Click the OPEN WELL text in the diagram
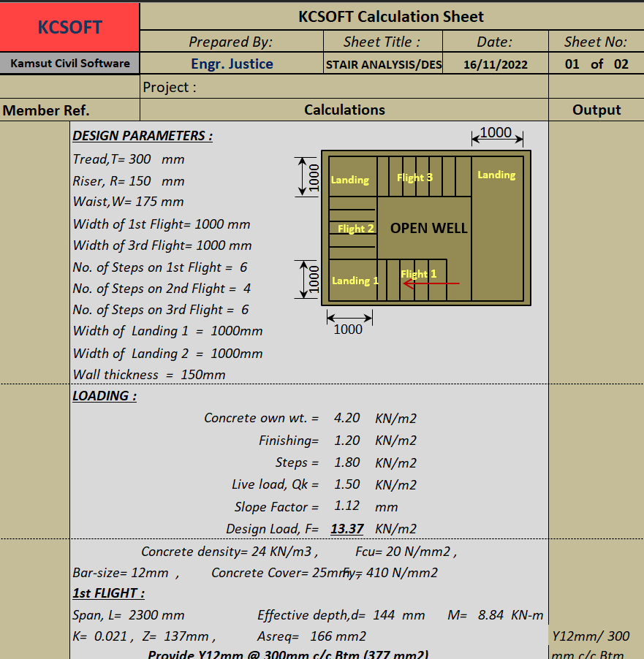This screenshot has height=659, width=644. tap(428, 228)
